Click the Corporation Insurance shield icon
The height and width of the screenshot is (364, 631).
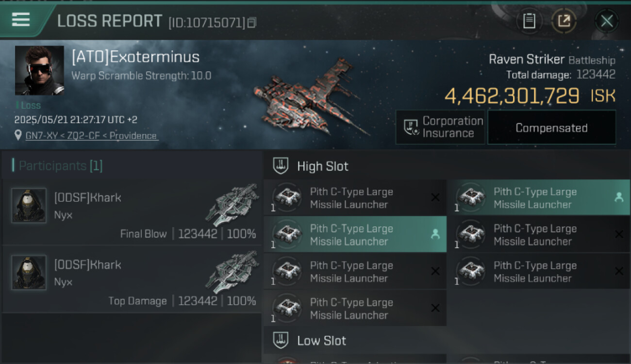tap(411, 127)
